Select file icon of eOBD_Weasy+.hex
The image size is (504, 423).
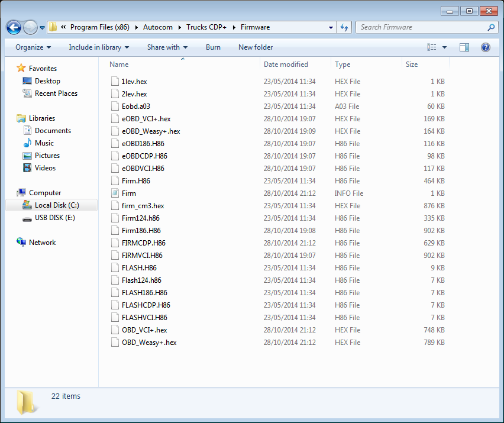(115, 131)
